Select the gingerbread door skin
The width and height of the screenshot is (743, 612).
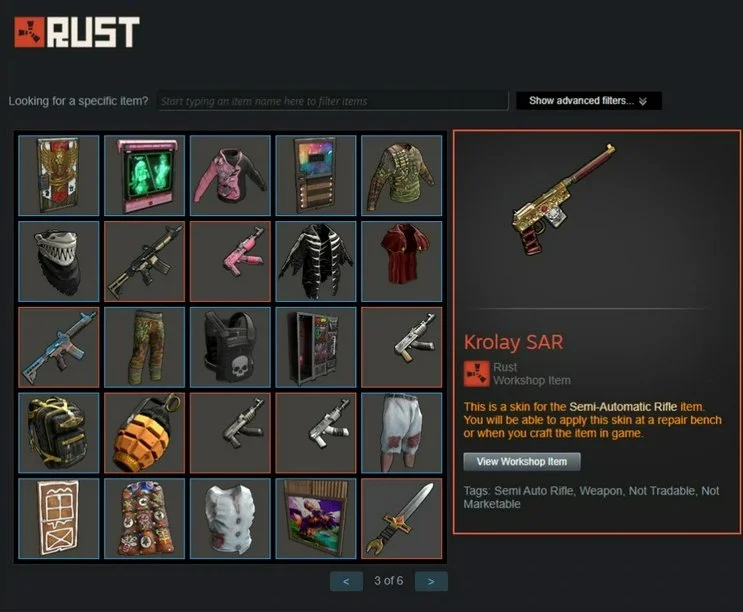[x=59, y=518]
